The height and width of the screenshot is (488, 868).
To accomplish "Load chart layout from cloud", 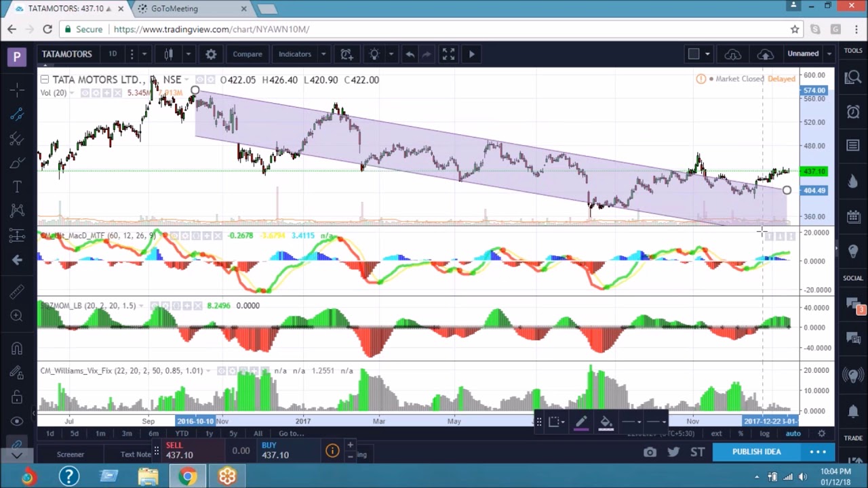I will pos(732,54).
